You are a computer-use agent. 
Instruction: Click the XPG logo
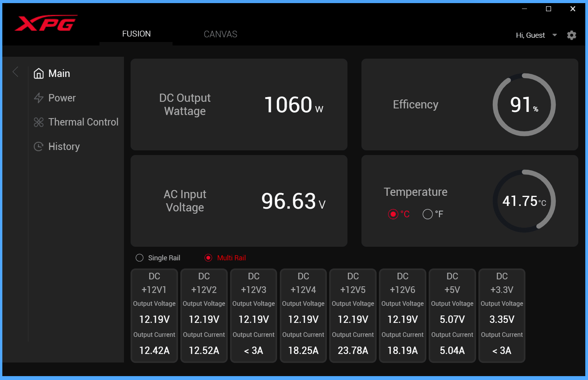[46, 23]
